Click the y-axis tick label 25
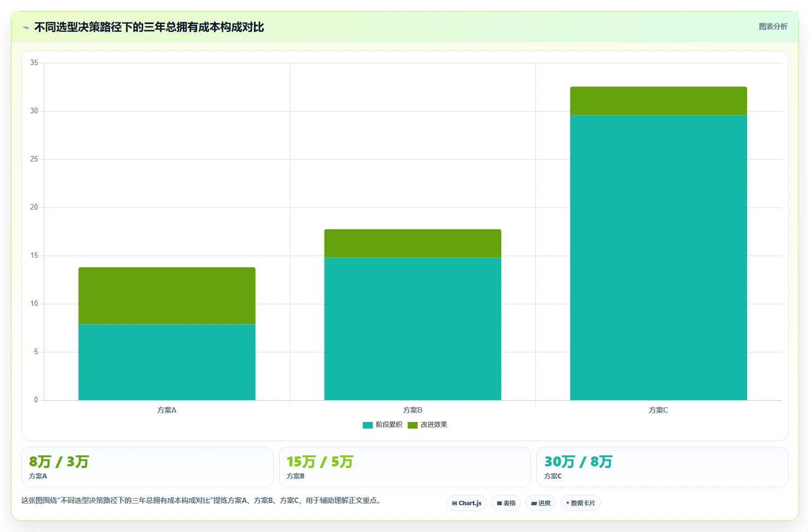Viewport: 810px width, 532px height. (x=34, y=159)
